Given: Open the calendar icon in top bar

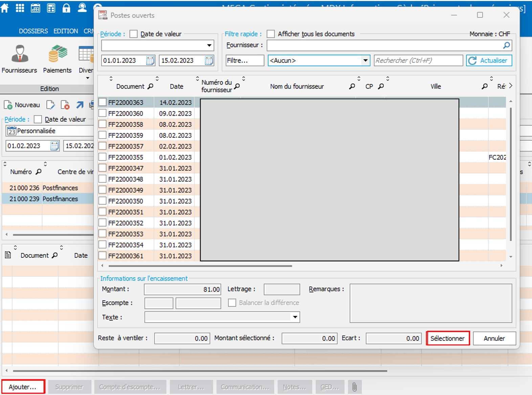Looking at the screenshot, I should coord(36,8).
